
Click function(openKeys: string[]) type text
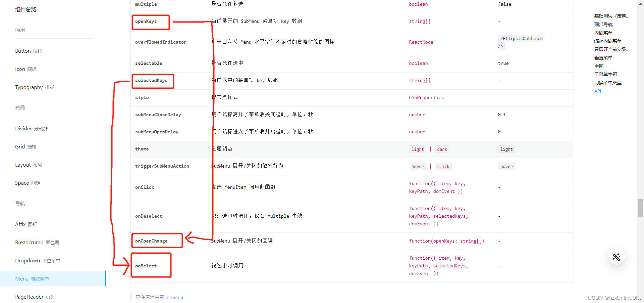(x=446, y=241)
